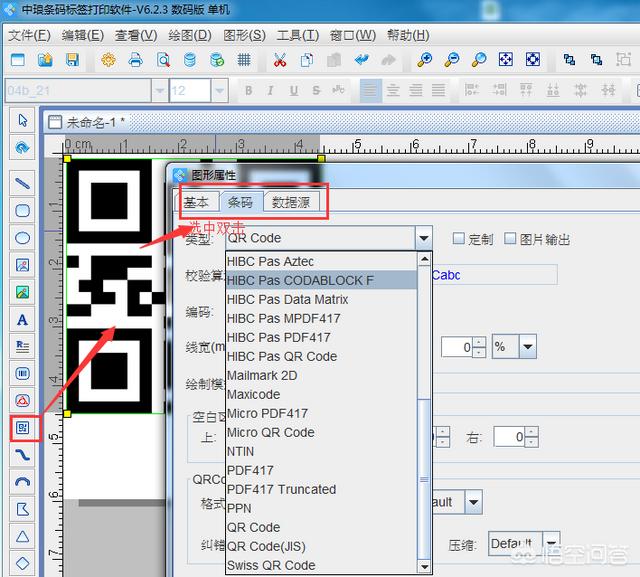
Task: Click the scissors cut icon
Action: [x=280, y=61]
